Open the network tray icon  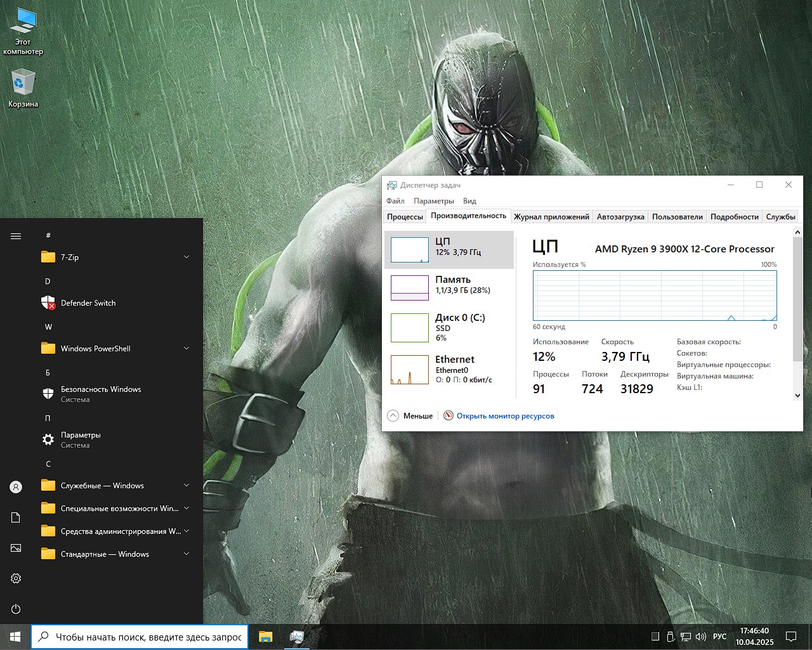click(x=686, y=637)
